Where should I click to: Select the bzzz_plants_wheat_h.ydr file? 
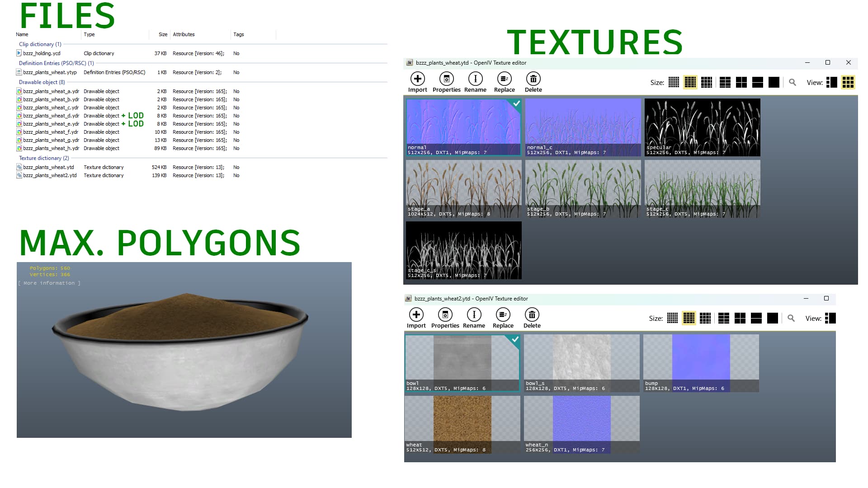51,148
